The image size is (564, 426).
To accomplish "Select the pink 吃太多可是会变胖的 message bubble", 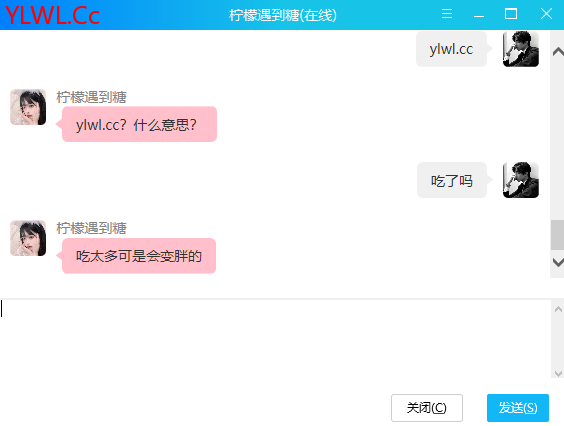I will [139, 256].
